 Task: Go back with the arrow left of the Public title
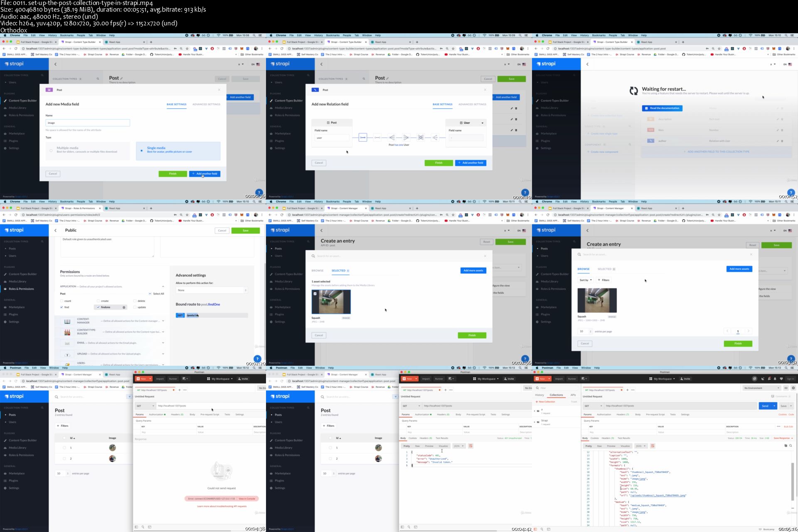click(x=55, y=230)
